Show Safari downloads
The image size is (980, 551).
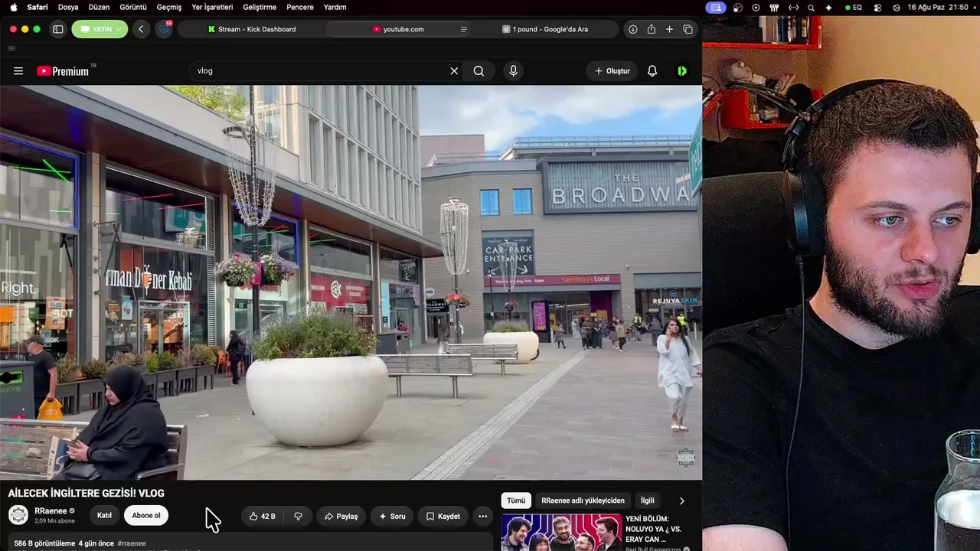pyautogui.click(x=633, y=29)
